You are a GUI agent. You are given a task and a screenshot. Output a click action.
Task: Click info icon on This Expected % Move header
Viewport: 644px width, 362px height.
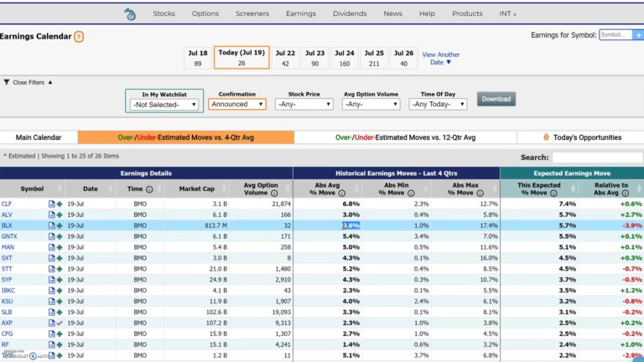pos(553,193)
